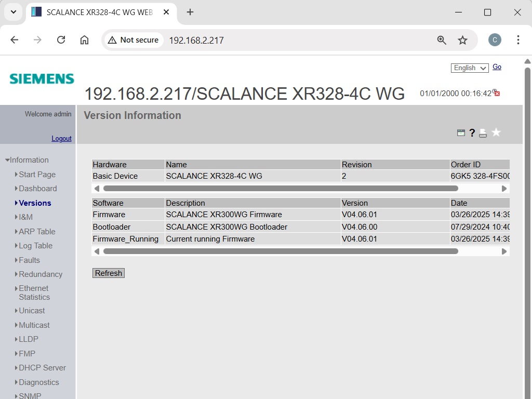532x399 pixels.
Task: Click the Refresh button
Action: [x=109, y=273]
